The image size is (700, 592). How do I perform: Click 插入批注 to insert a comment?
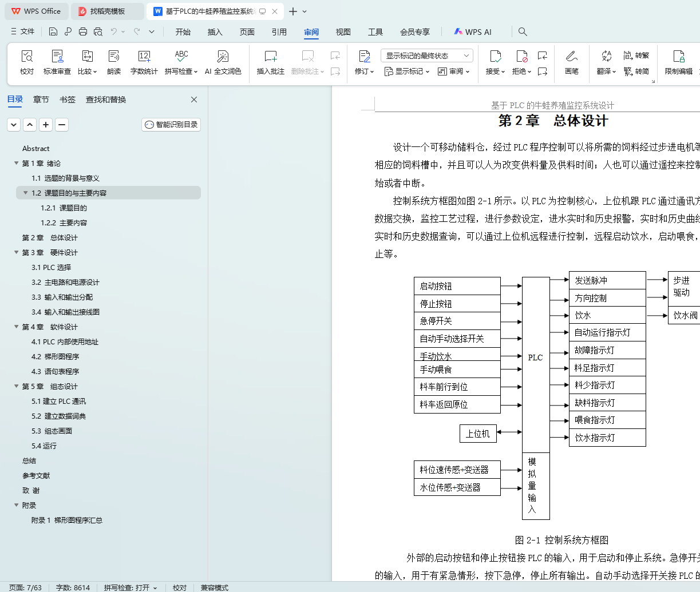pos(271,62)
